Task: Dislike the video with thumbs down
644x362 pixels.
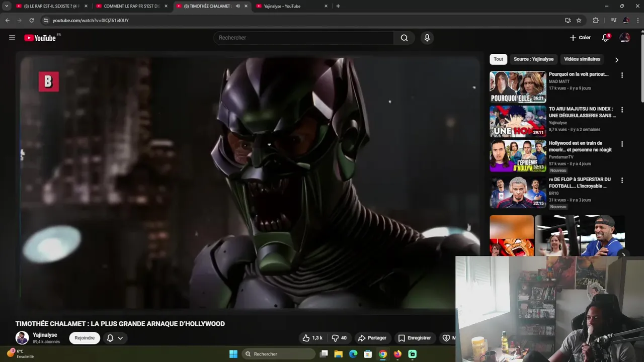Action: (340, 338)
